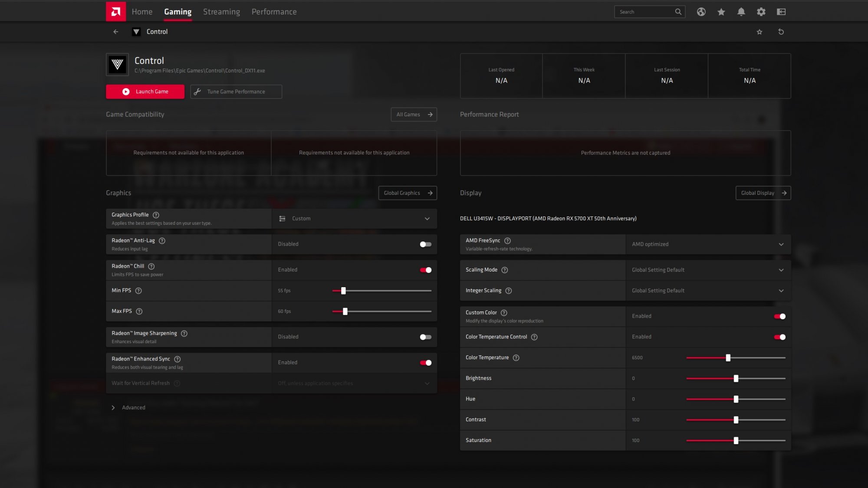Click the Last Session stat card

pyautogui.click(x=667, y=76)
